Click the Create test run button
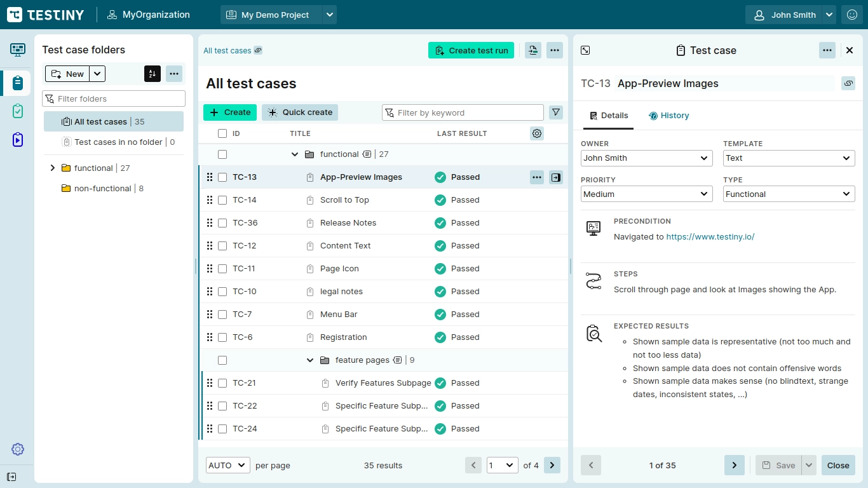This screenshot has height=488, width=868. pos(471,50)
